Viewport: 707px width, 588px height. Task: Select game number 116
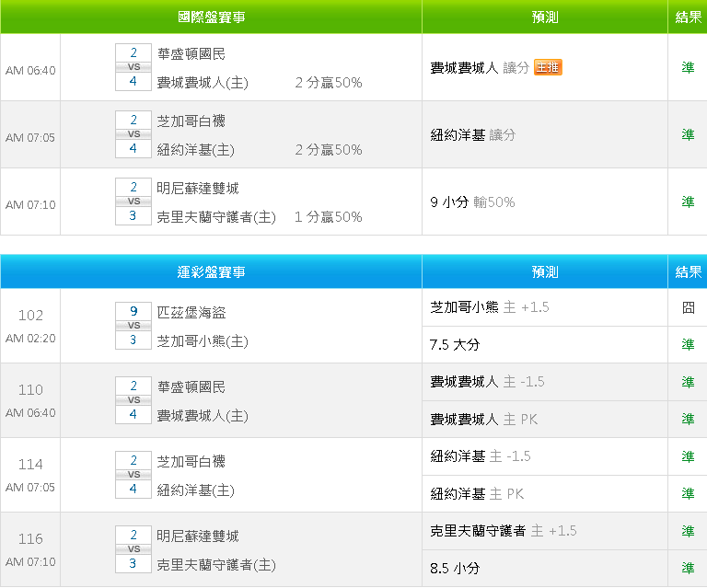pyautogui.click(x=30, y=539)
